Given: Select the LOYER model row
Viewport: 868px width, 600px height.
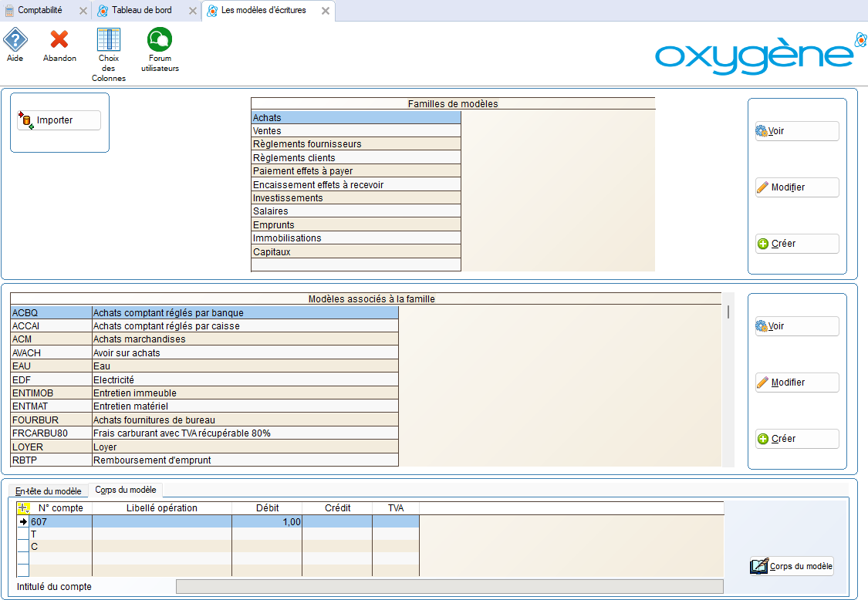Looking at the screenshot, I should (x=204, y=447).
